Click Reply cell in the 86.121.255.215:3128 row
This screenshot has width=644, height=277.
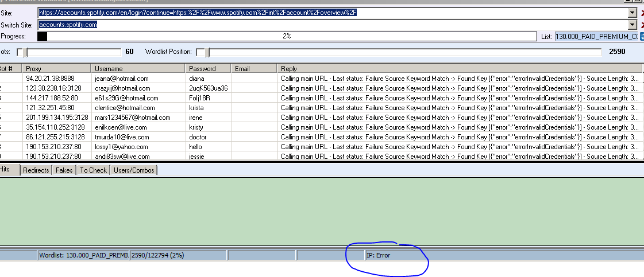pos(460,137)
